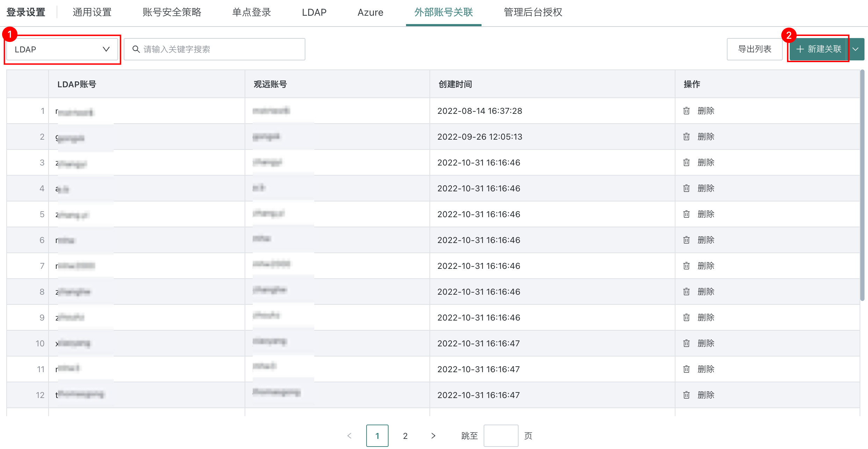The image size is (868, 449).
Task: Click the trash icon in row 1
Action: pos(686,111)
